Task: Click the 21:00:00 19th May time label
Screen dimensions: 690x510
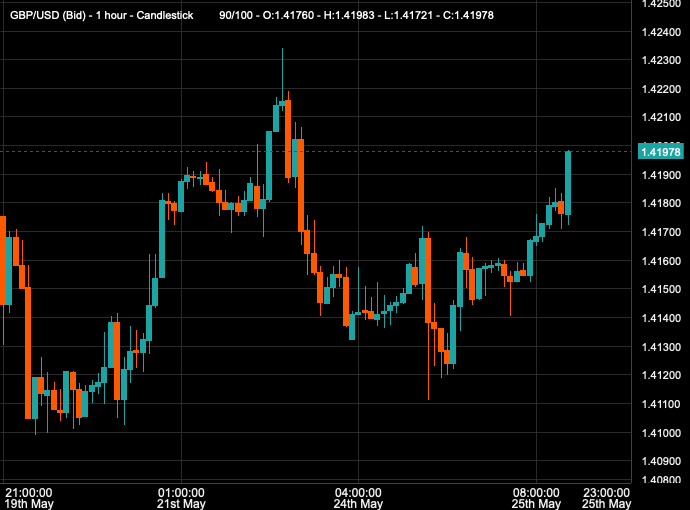Action: tap(29, 498)
